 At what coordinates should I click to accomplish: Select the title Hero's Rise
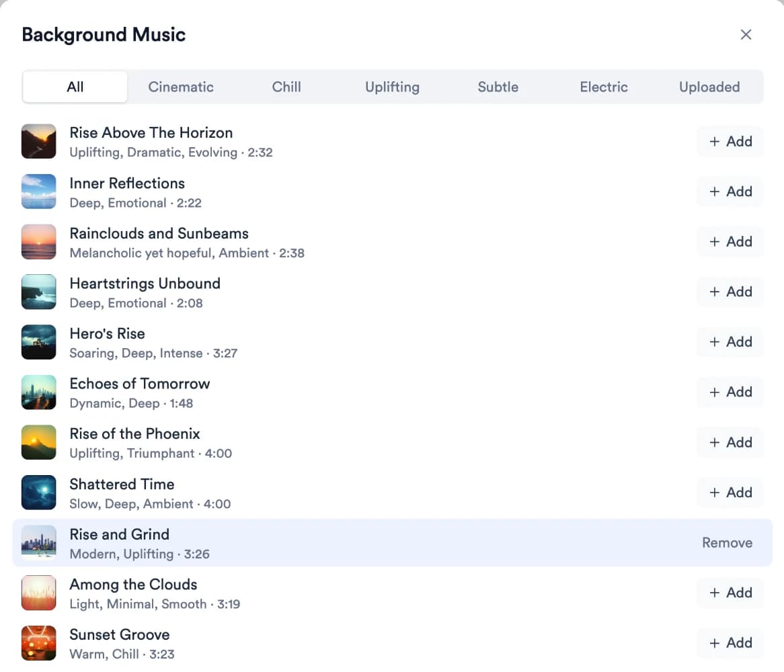click(107, 333)
